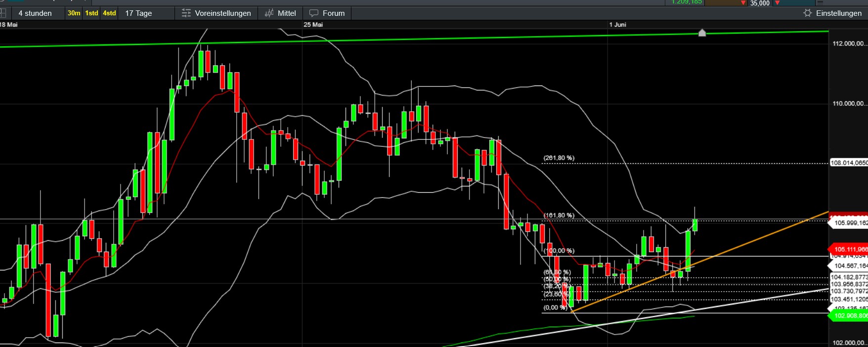Click the candlestick icon beside Mittel
This screenshot has height=347, width=868.
coord(269,13)
